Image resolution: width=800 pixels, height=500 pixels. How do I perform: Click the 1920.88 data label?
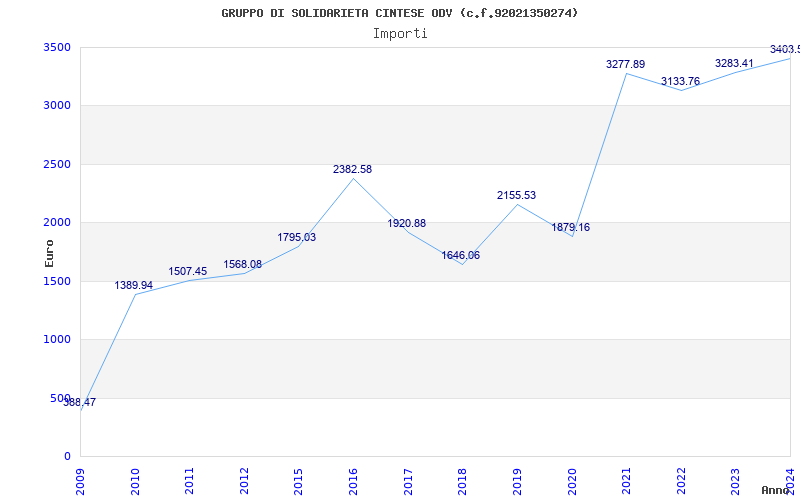pos(407,223)
